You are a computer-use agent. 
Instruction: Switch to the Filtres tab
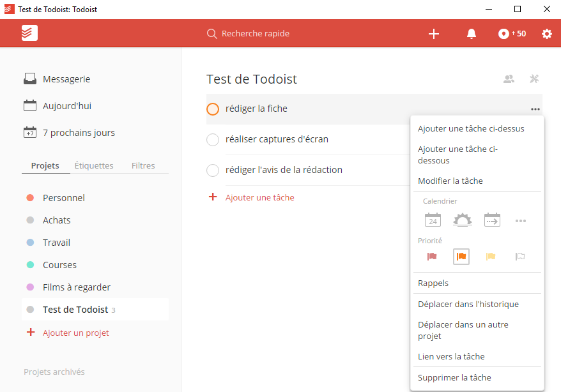click(143, 165)
